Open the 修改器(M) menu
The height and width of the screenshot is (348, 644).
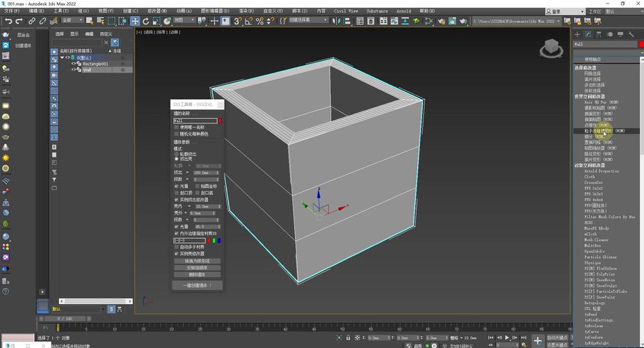[x=157, y=10]
